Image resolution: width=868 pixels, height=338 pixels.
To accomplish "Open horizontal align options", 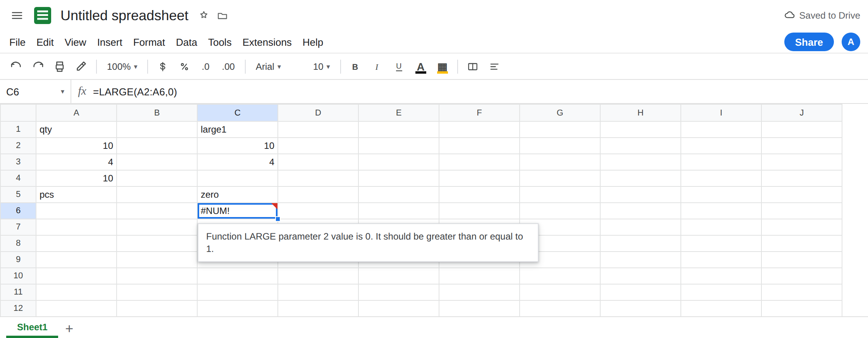I will (x=494, y=67).
